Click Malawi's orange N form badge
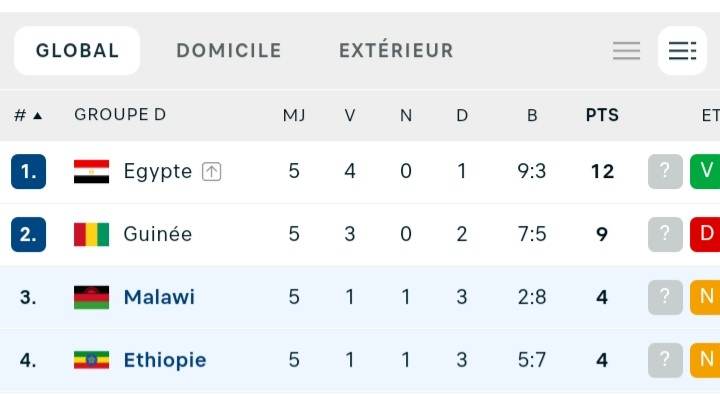 point(705,297)
